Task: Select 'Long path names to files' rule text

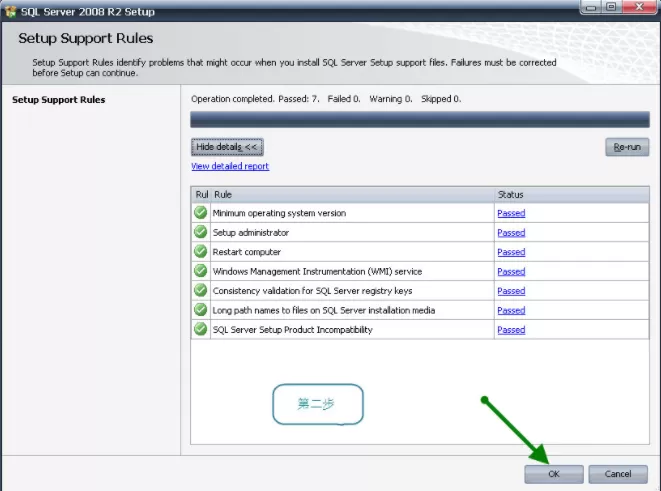Action: 324,311
